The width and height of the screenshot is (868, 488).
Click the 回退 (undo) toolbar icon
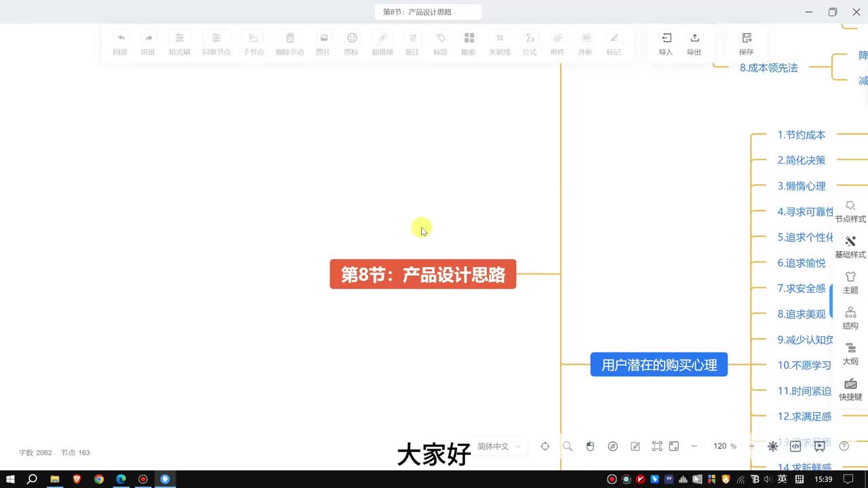(x=120, y=44)
